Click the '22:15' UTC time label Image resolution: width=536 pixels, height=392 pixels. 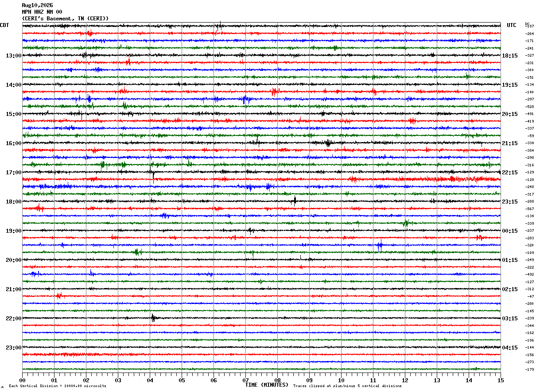pyautogui.click(x=510, y=173)
